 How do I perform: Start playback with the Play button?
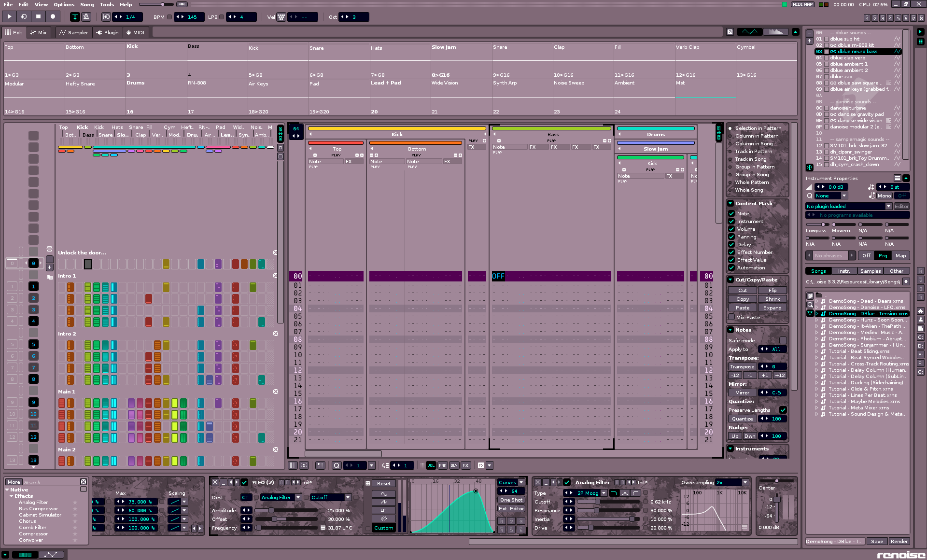pyautogui.click(x=9, y=16)
